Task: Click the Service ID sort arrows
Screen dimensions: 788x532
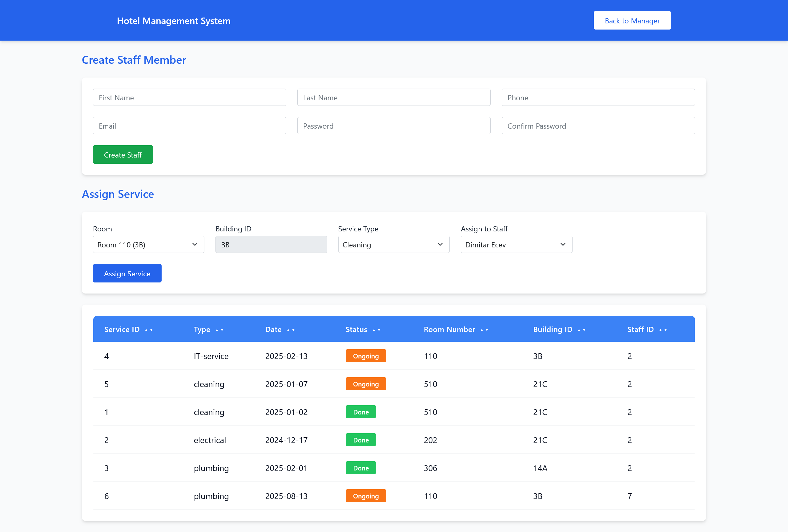Action: point(148,330)
